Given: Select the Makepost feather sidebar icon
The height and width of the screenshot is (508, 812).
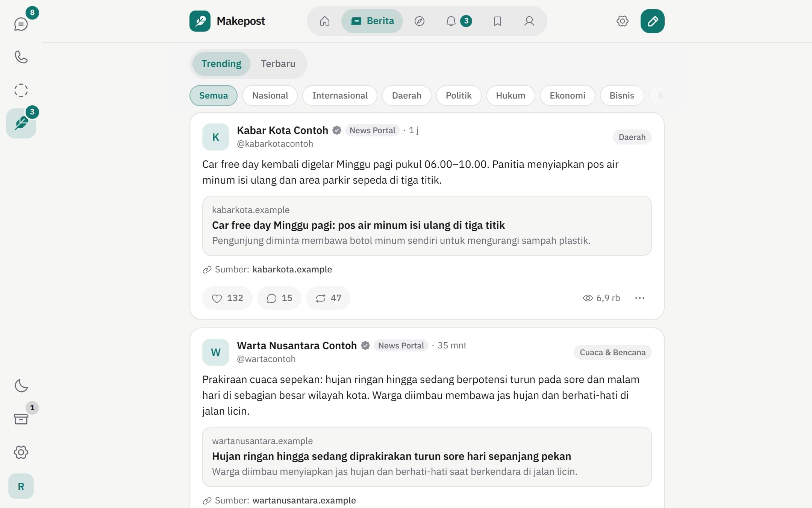Looking at the screenshot, I should [21, 123].
